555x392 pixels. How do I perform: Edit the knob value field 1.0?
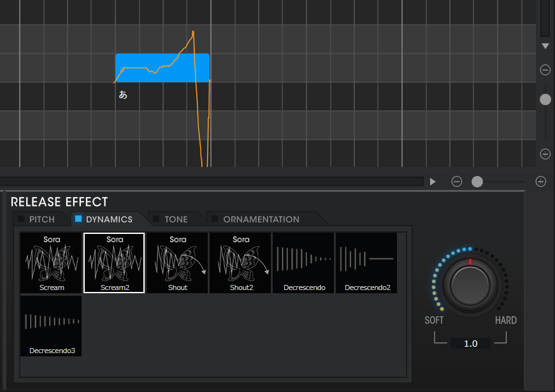coord(470,344)
